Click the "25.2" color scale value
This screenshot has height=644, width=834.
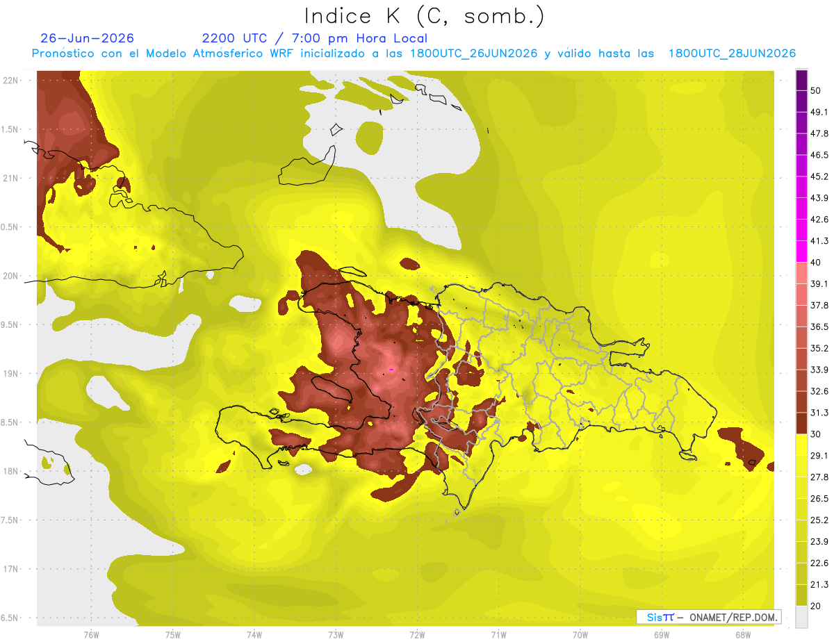point(819,520)
